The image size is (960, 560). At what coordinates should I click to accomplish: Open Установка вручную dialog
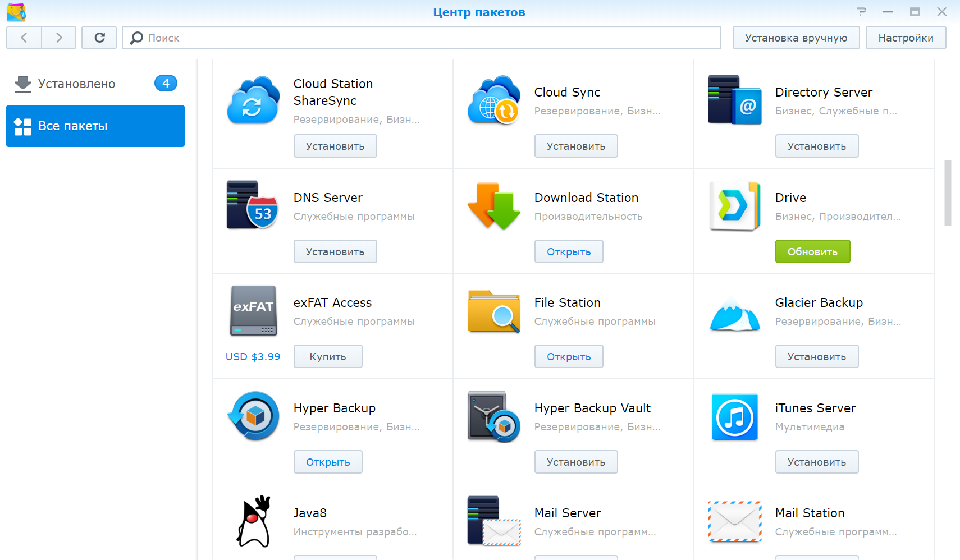click(796, 38)
